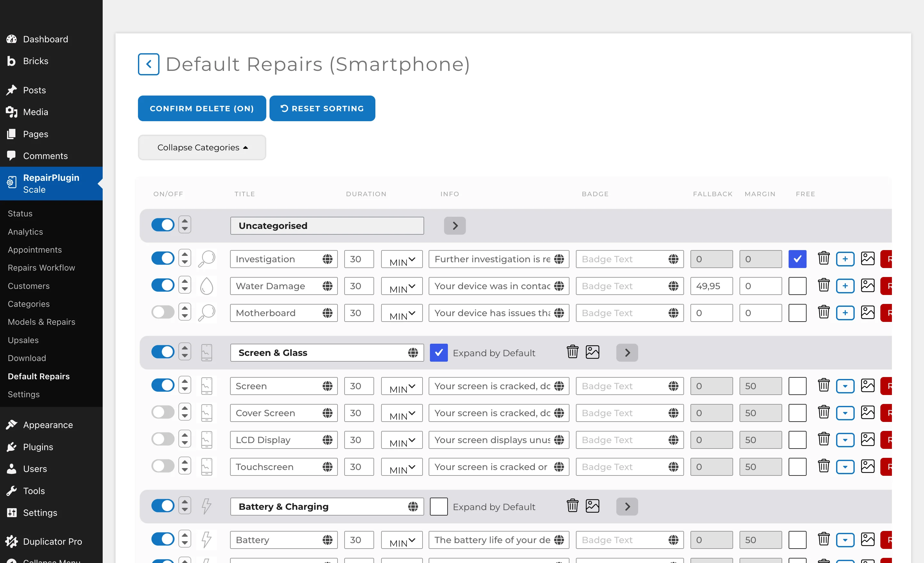Click the sort stepper on Touchscreen row

[184, 466]
